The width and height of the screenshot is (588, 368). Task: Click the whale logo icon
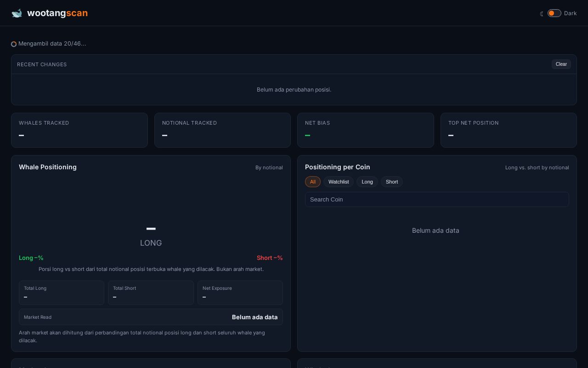pyautogui.click(x=17, y=13)
